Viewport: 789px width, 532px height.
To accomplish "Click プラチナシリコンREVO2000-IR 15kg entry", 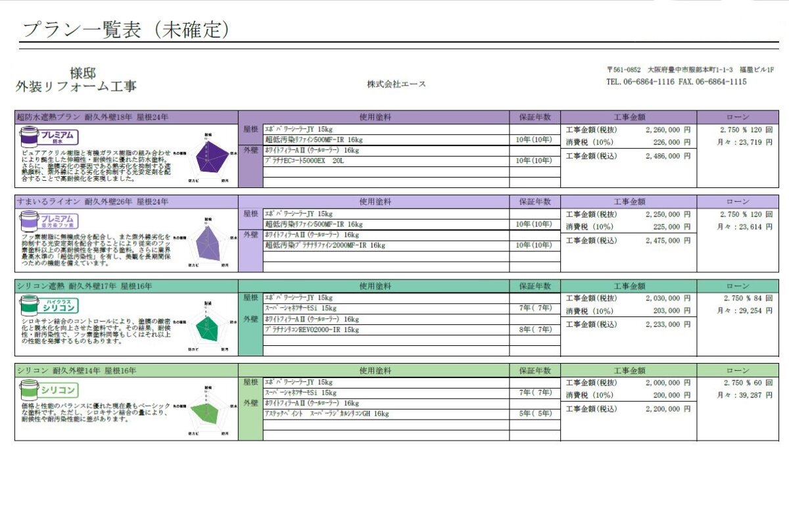I will [x=312, y=329].
